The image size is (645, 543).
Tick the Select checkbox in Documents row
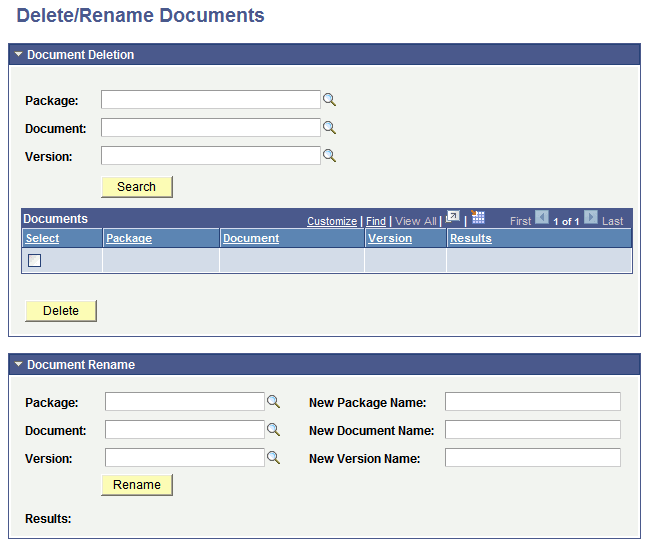pyautogui.click(x=34, y=260)
